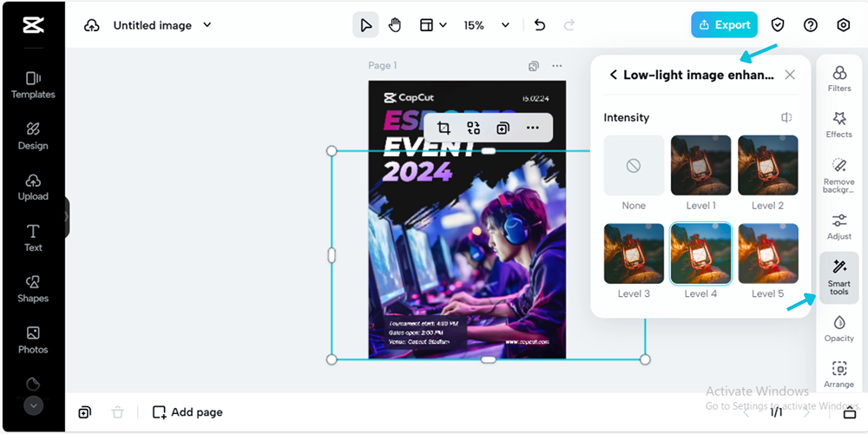
Task: Select Level 5 intensity thumbnail
Action: point(768,253)
